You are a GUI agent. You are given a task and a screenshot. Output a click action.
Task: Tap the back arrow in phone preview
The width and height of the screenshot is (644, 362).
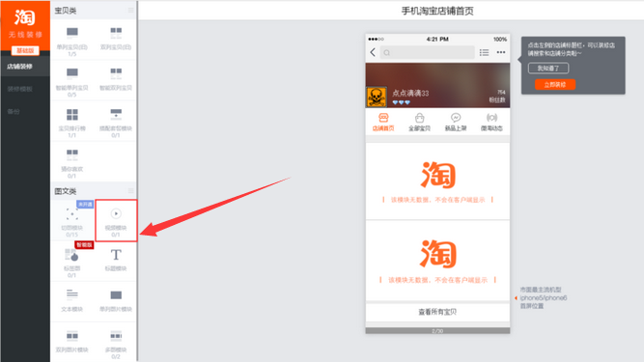click(373, 52)
